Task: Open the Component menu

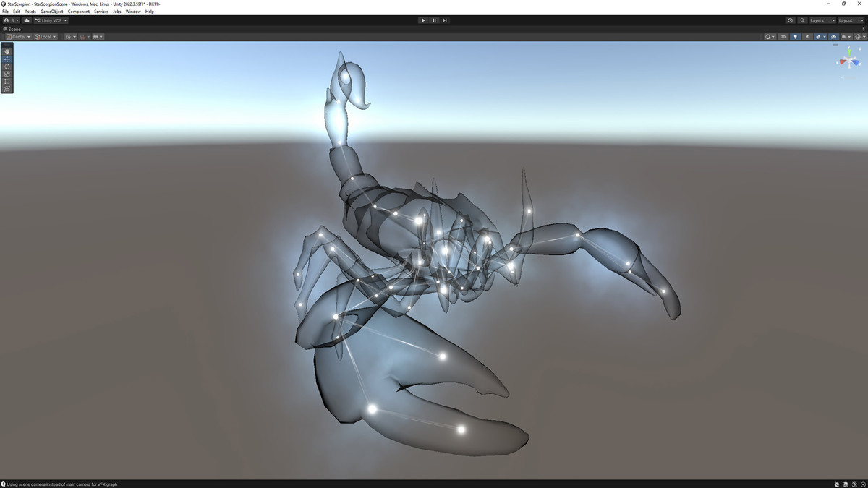Action: coord(79,12)
